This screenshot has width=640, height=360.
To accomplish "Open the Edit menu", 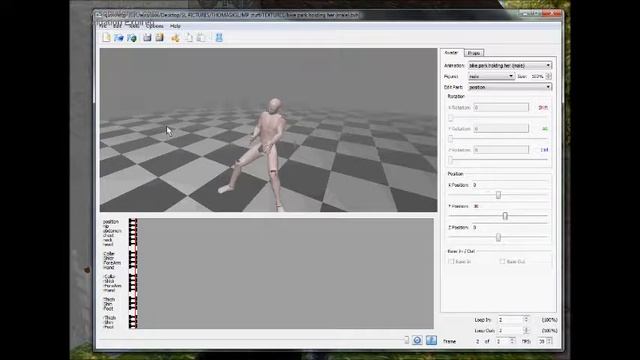I will (x=118, y=26).
